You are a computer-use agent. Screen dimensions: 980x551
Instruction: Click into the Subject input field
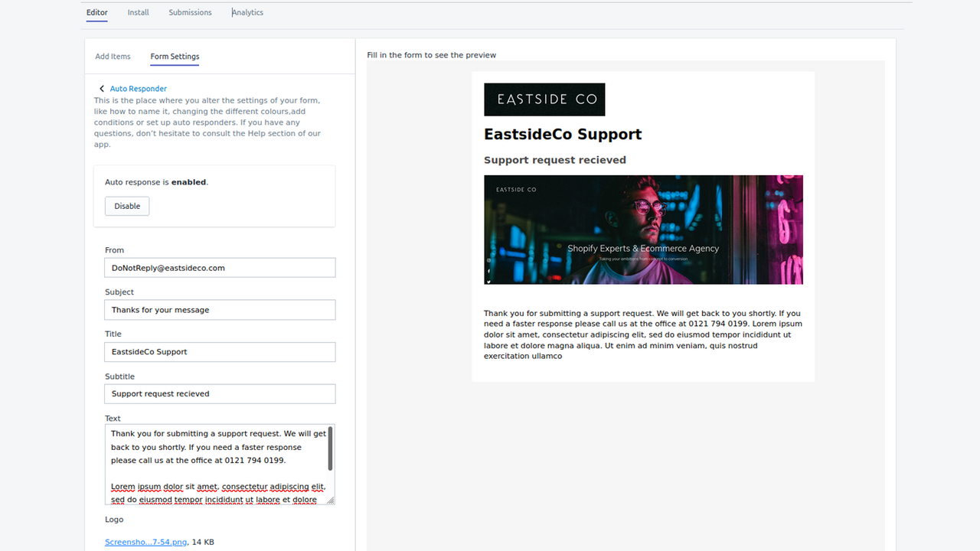(220, 310)
